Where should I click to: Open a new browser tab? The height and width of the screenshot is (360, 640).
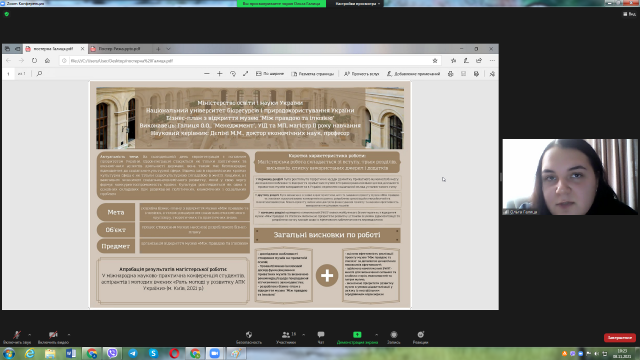click(x=158, y=49)
